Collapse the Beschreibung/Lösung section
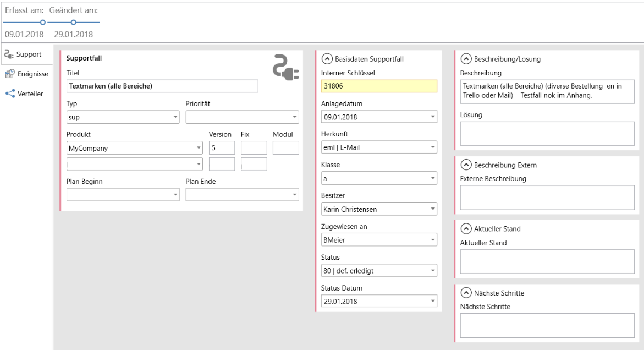The image size is (644, 350). click(x=466, y=59)
